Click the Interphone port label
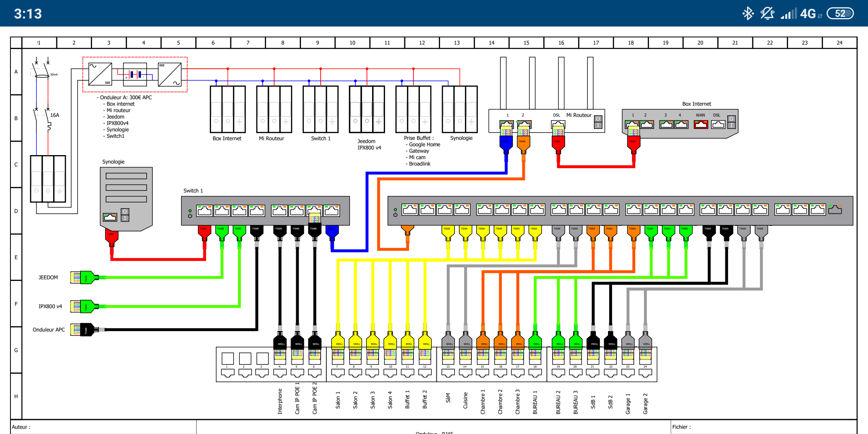Viewport: 868px width, 434px height. [x=280, y=401]
